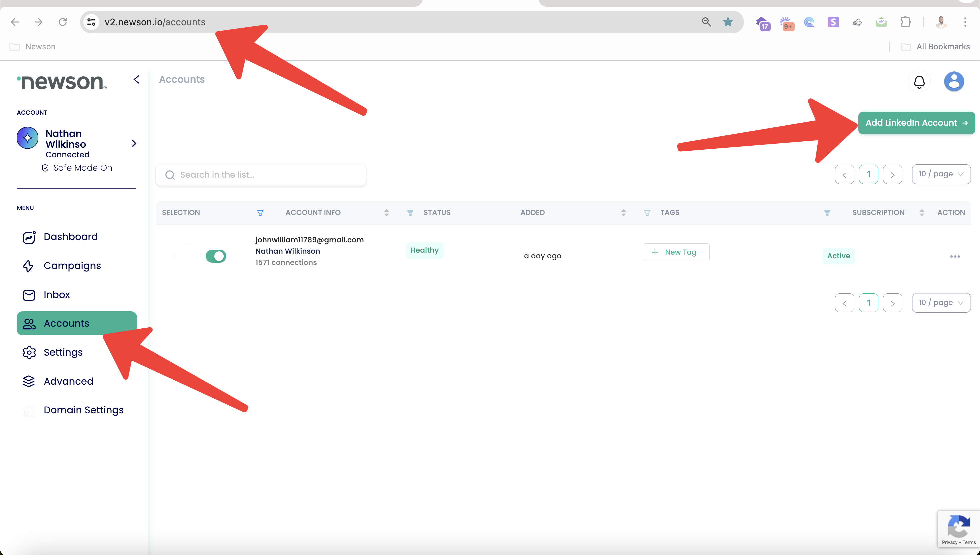
Task: Collapse the sidebar with the left chevron
Action: point(136,79)
